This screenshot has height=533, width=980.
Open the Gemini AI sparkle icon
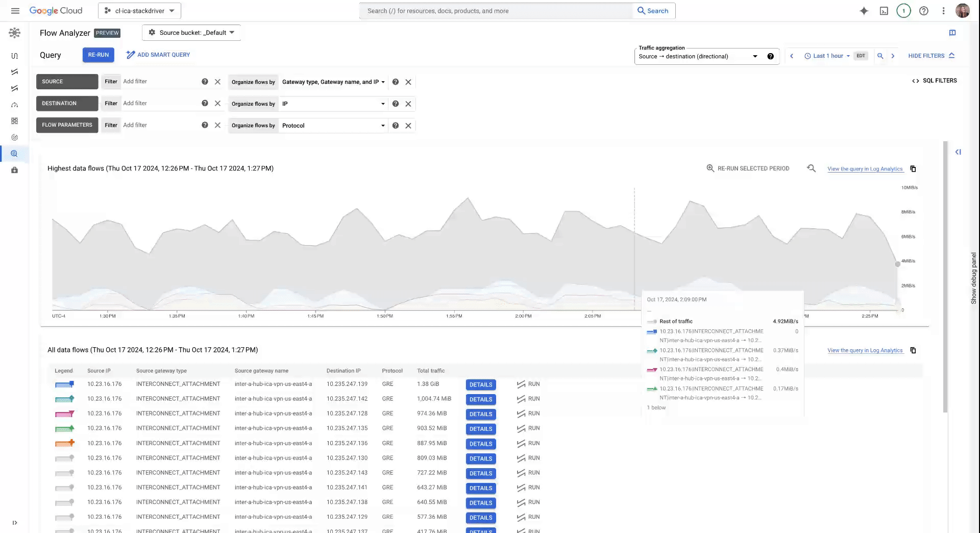pyautogui.click(x=864, y=11)
